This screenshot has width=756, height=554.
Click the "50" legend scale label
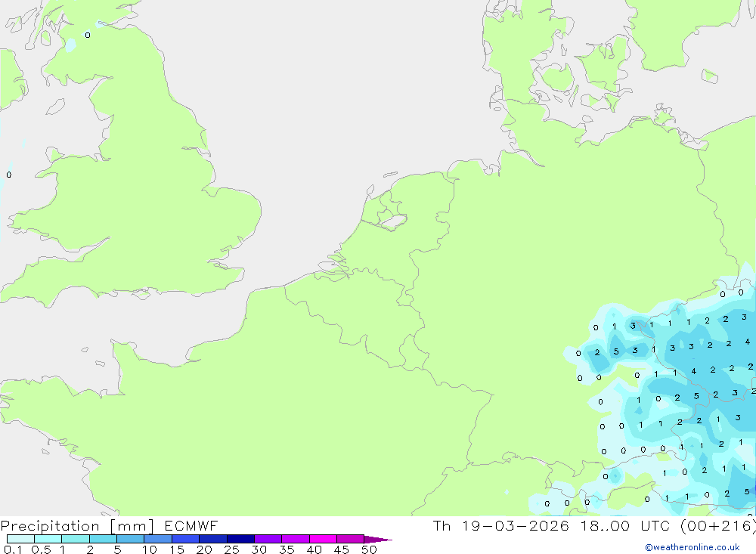[370, 549]
